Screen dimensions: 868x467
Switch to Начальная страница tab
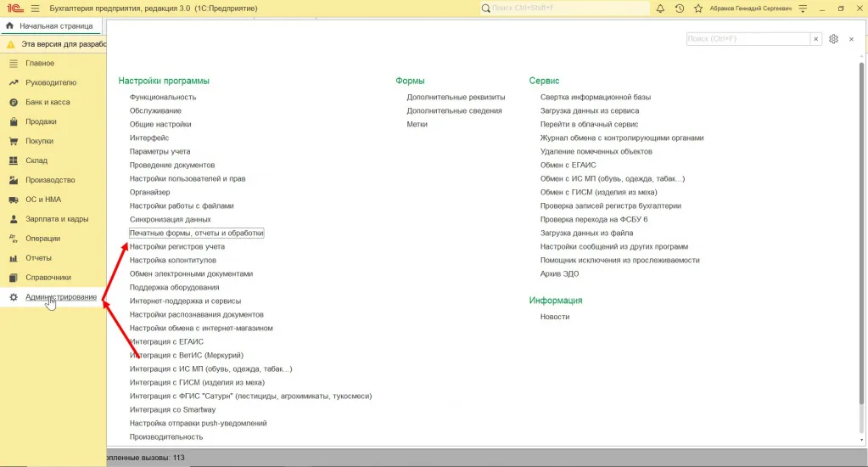pos(50,26)
